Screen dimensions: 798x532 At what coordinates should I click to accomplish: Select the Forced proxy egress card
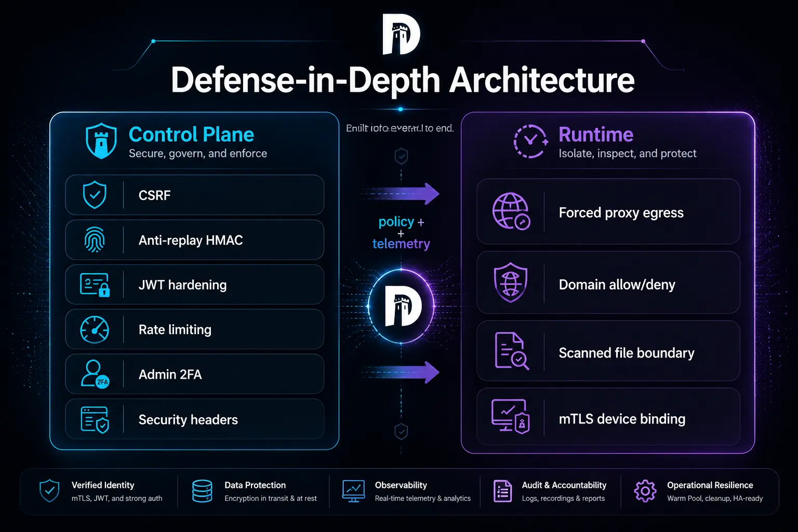608,211
